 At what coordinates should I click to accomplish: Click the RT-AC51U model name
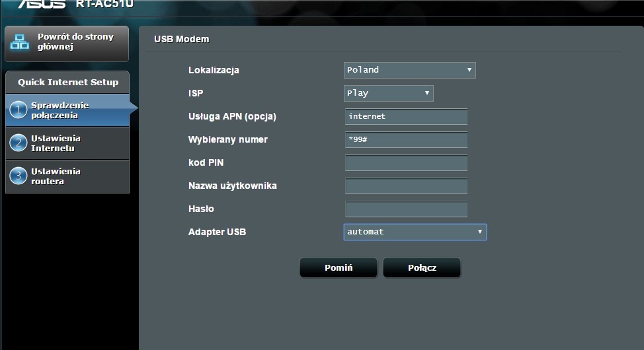[x=104, y=4]
